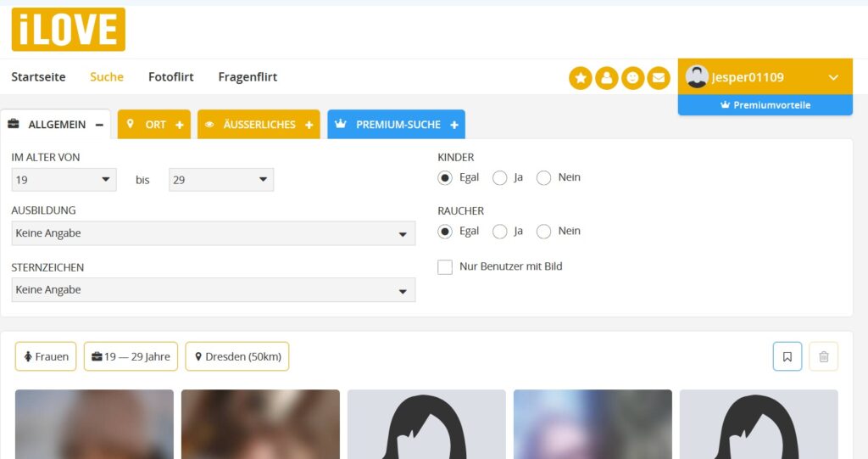
Task: Select Nein for KINDER
Action: tap(543, 178)
